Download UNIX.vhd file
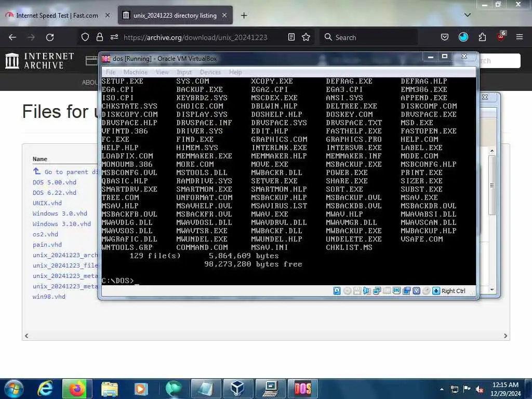The image size is (532, 399). point(47,203)
